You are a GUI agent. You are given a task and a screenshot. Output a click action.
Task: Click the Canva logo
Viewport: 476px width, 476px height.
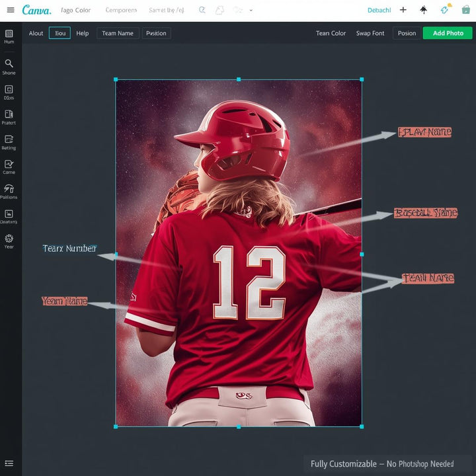point(36,10)
